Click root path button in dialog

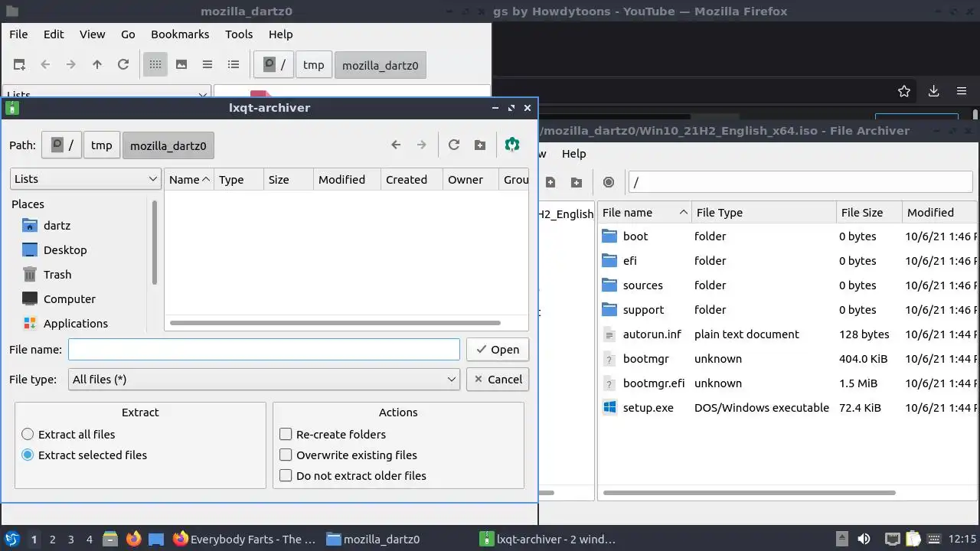[x=61, y=145]
